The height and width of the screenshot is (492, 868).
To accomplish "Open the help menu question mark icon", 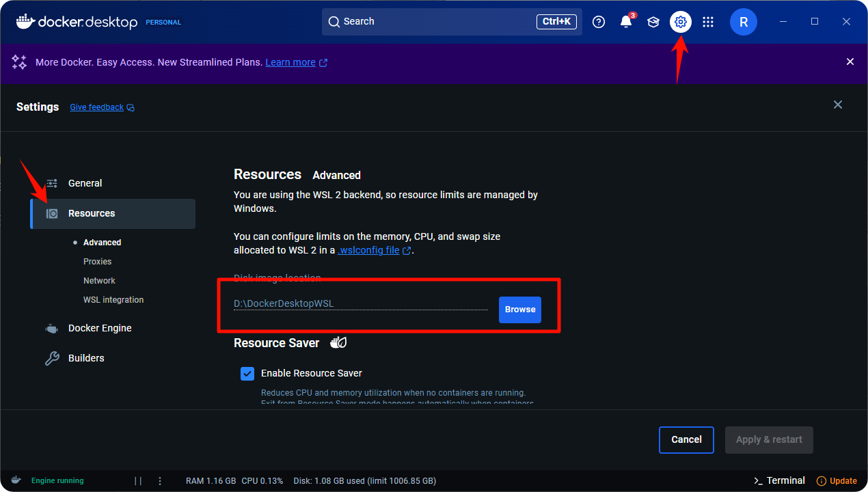I will 599,22.
